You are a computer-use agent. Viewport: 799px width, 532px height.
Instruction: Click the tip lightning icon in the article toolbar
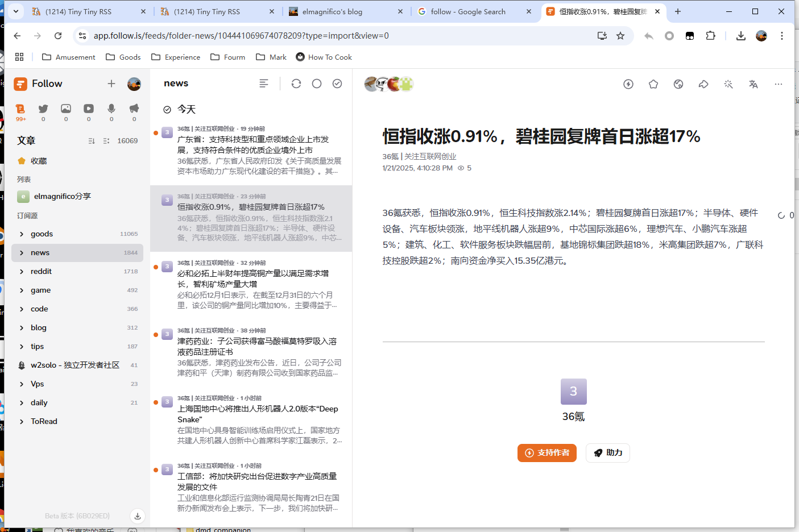pyautogui.click(x=628, y=84)
